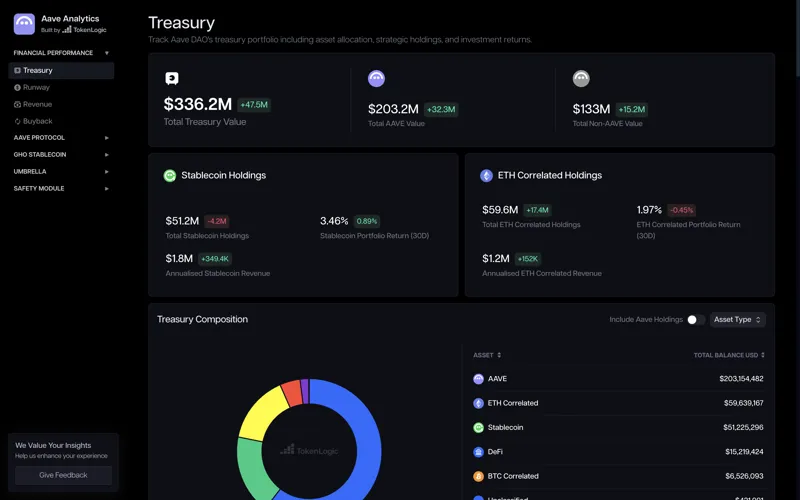The height and width of the screenshot is (500, 800).
Task: Click the $51,225,296 Stablecoin balance
Action: point(743,428)
